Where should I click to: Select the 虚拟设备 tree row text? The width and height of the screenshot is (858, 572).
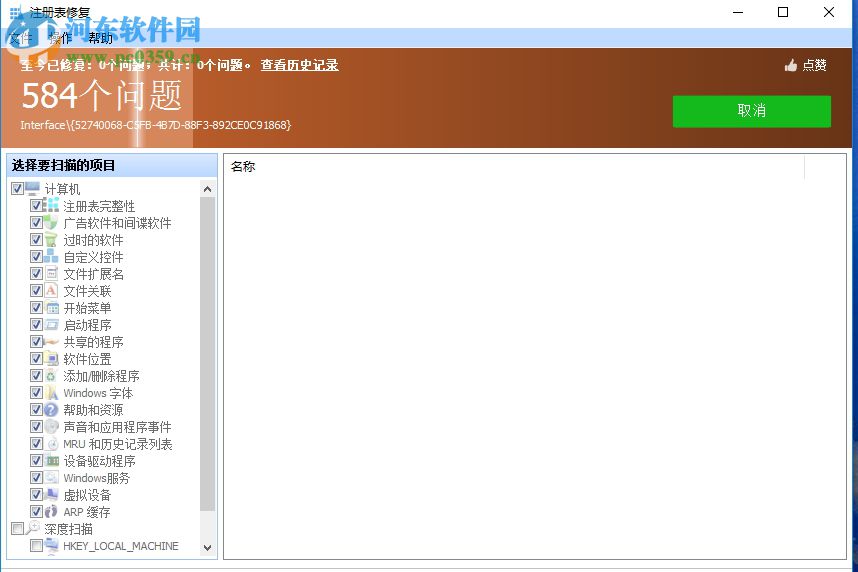point(87,495)
